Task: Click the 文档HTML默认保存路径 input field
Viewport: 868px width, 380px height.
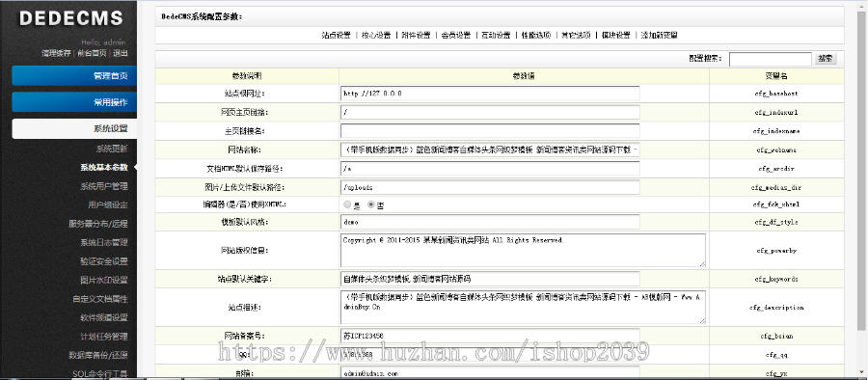Action: [490, 169]
